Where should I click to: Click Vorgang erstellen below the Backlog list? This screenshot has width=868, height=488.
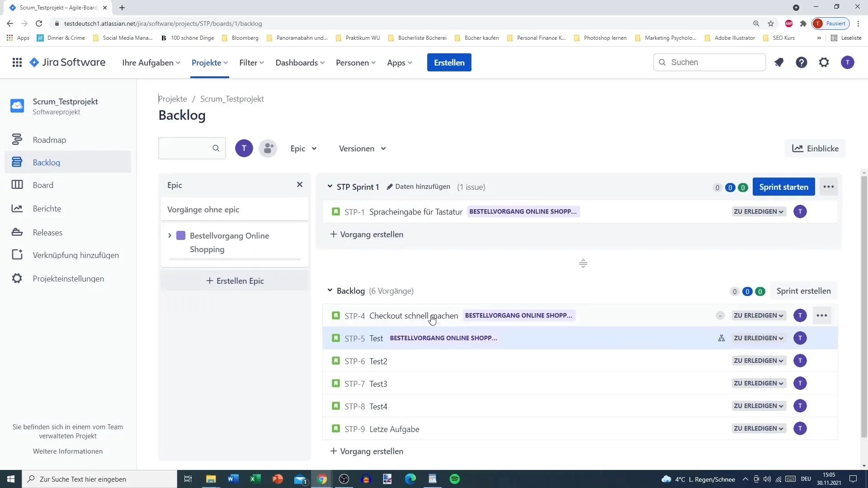click(367, 451)
